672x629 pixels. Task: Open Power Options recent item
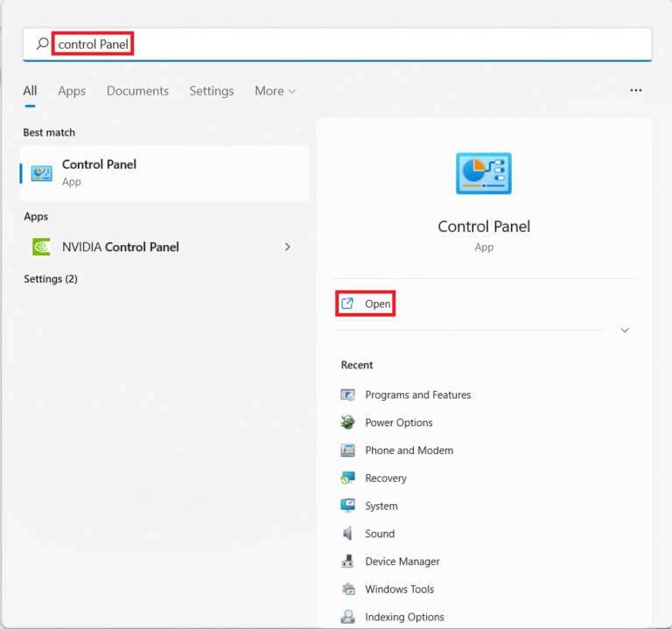pos(387,422)
